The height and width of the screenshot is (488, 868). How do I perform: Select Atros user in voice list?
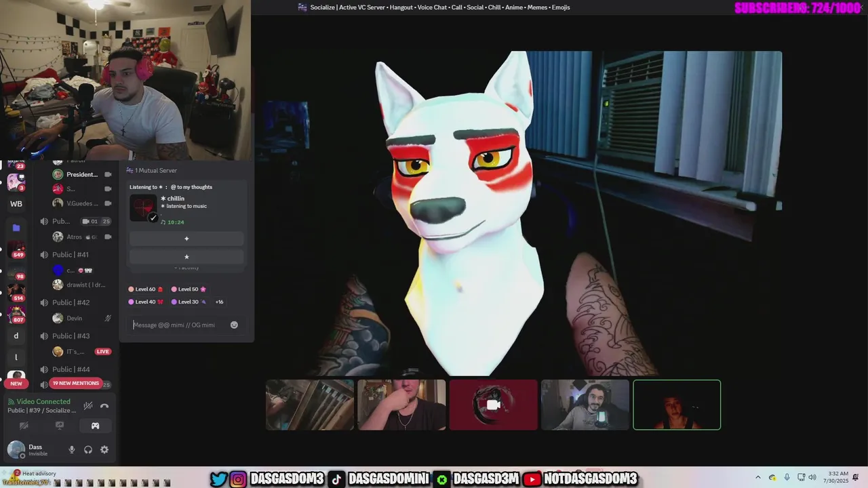tap(81, 237)
